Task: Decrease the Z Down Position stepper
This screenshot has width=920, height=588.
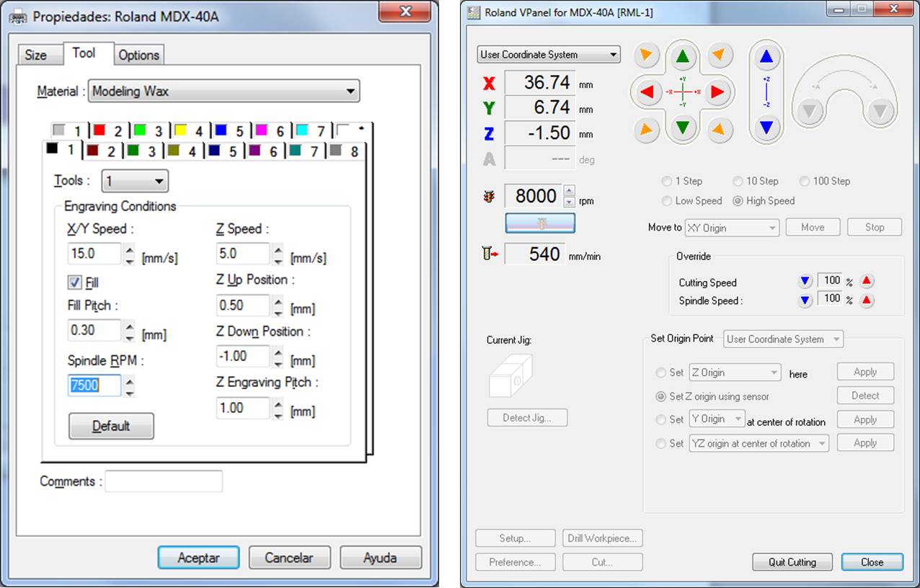Action: coord(279,362)
